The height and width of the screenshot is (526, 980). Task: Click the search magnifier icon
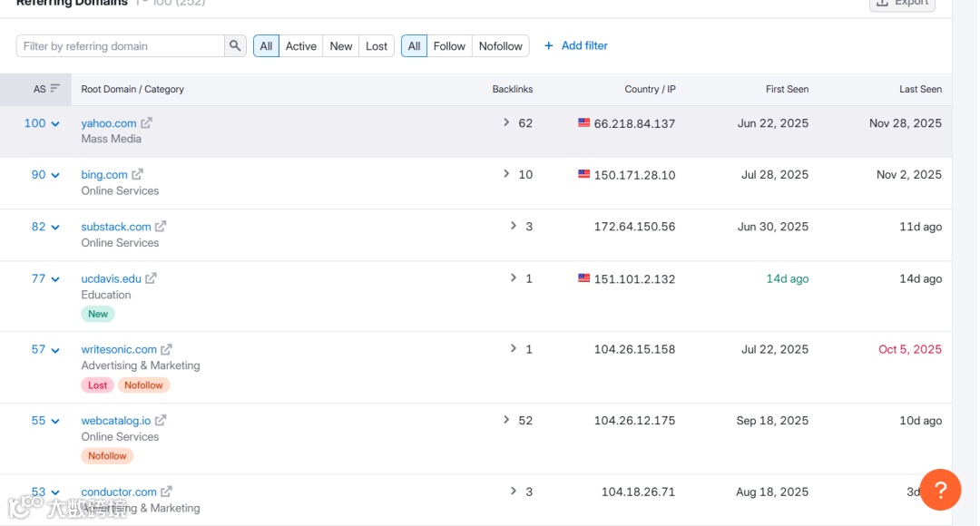tap(235, 46)
